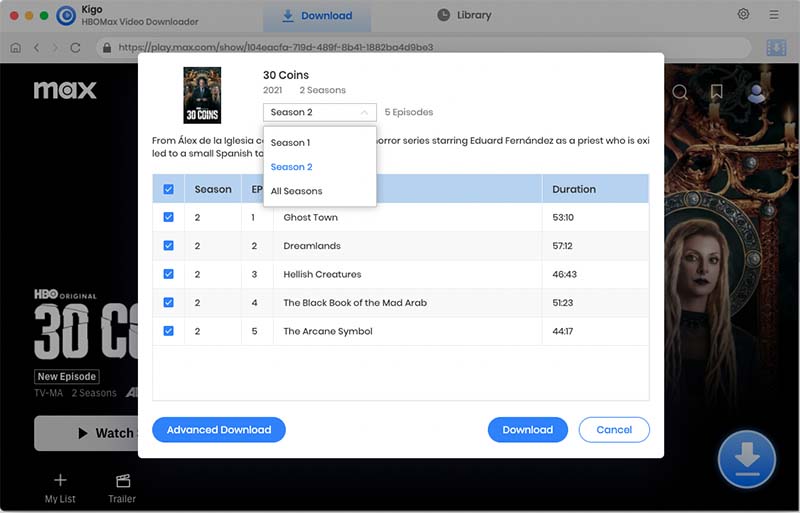Click the Advanced Download button
The image size is (800, 513).
[219, 430]
